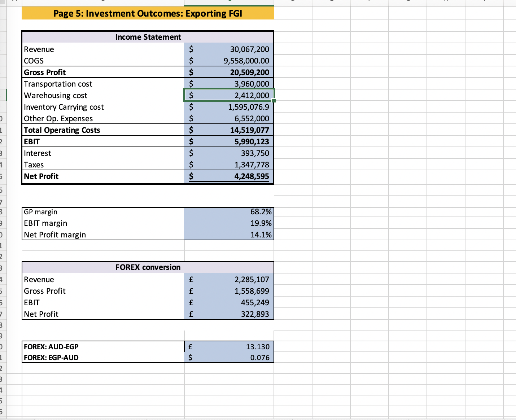This screenshot has height=420, width=516.
Task: Select the value 1,595,076.9
Action: (249, 107)
